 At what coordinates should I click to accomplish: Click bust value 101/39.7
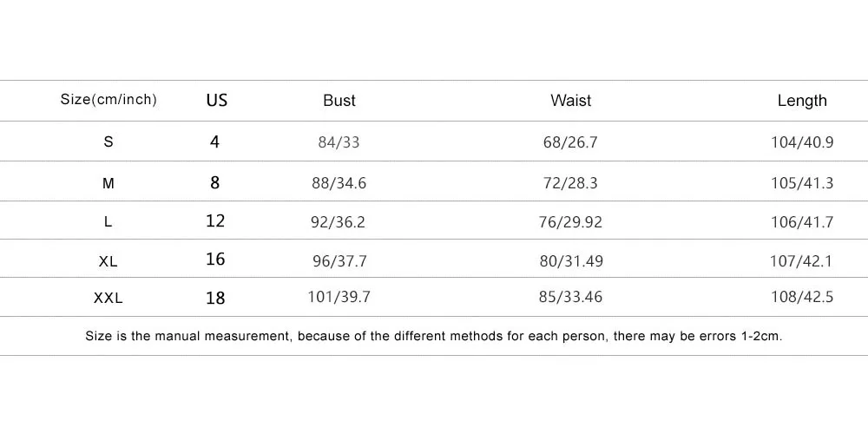[x=339, y=297]
